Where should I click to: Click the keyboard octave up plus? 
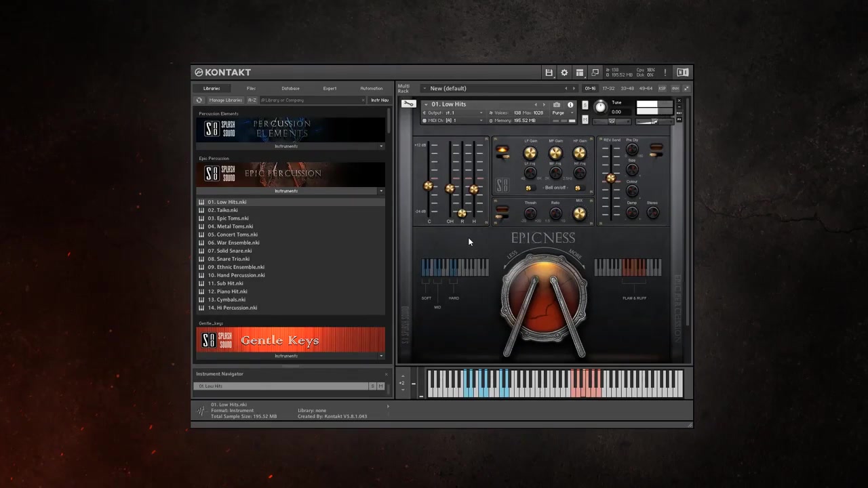[401, 377]
